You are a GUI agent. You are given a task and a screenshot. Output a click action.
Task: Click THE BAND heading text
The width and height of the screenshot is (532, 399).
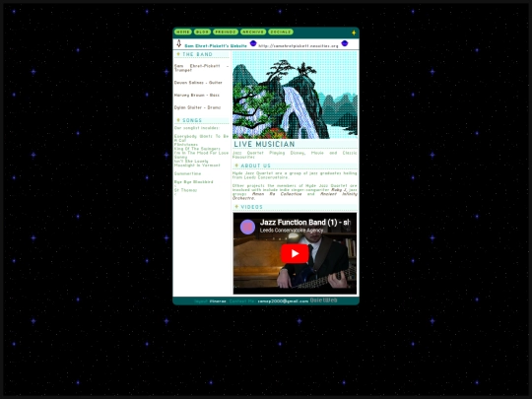click(x=197, y=54)
